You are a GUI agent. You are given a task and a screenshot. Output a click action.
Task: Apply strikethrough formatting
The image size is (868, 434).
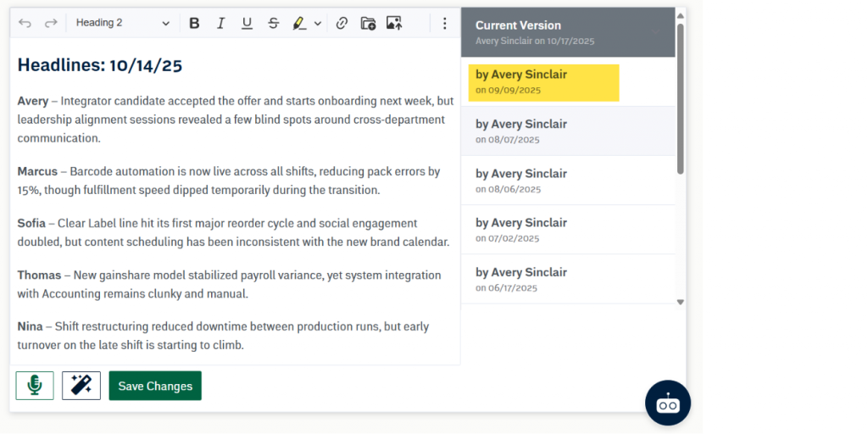pyautogui.click(x=273, y=23)
